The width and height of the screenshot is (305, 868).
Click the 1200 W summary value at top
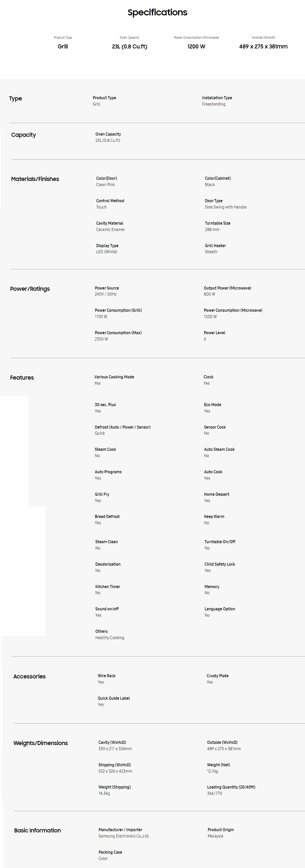[x=196, y=46]
